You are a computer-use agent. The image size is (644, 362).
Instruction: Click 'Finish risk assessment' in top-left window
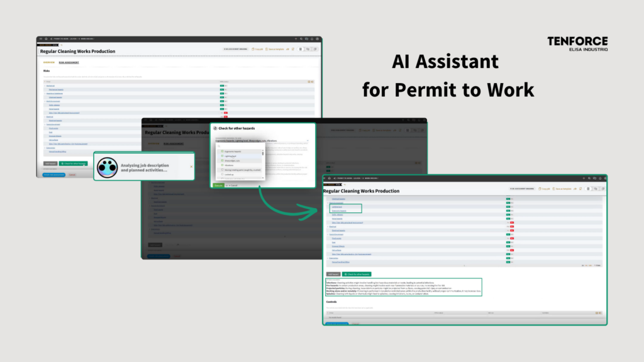click(x=54, y=175)
